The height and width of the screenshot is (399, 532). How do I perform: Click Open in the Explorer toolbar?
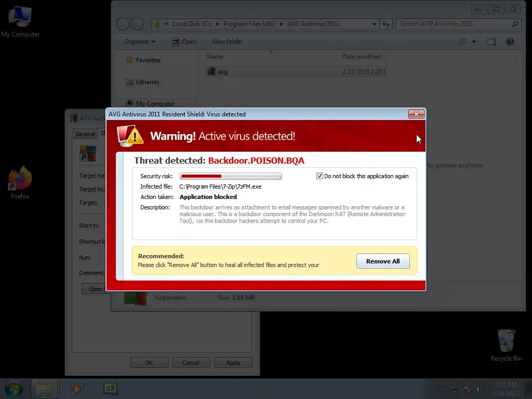184,42
